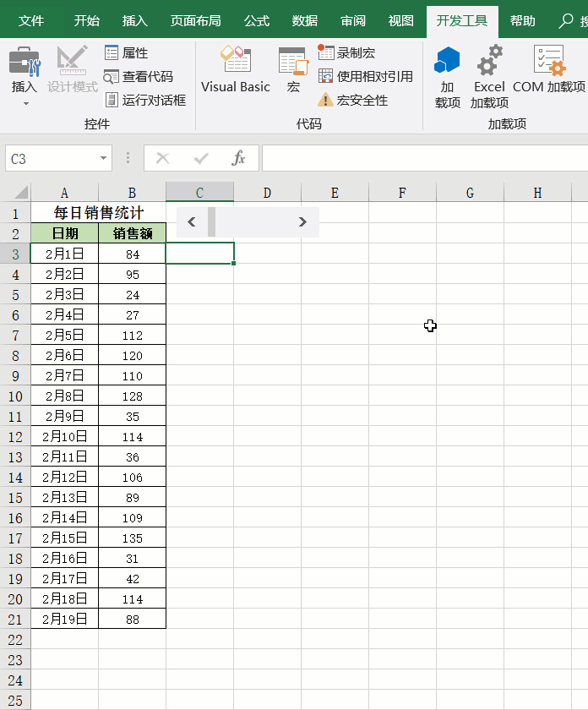Select column F header

click(402, 193)
